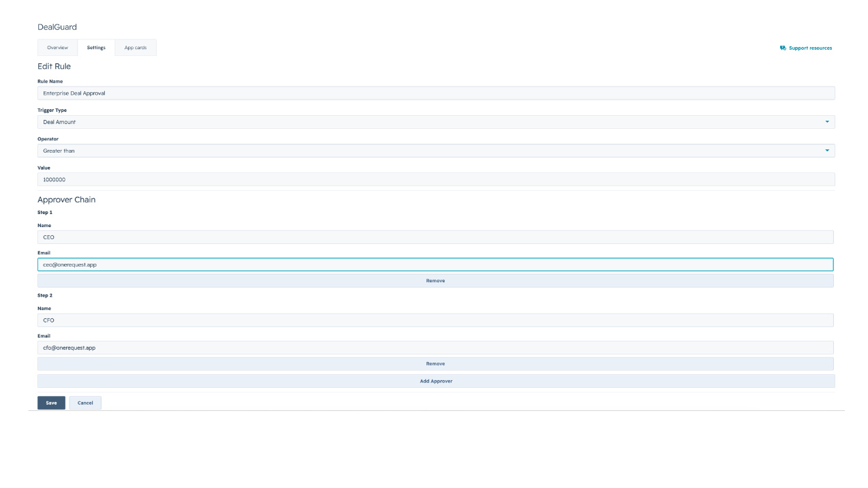This screenshot has height=488, width=868.
Task: Click the Trigger Type label
Action: [52, 110]
